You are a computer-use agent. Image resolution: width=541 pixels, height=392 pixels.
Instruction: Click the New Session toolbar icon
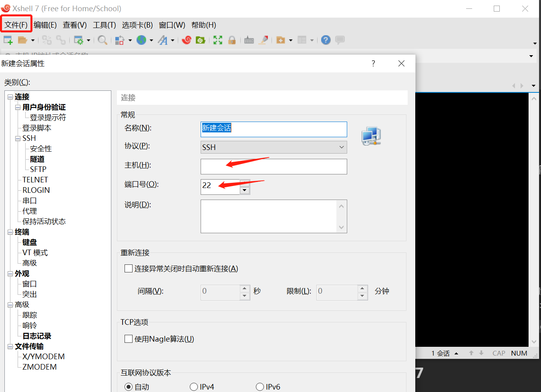pos(8,40)
